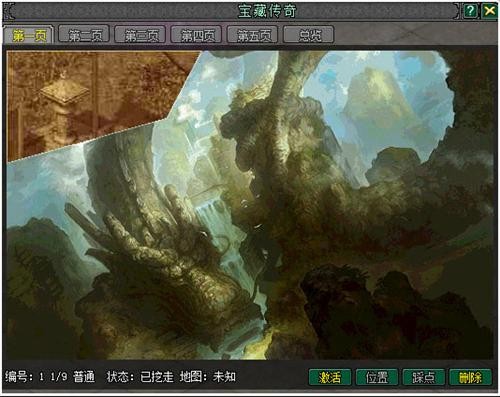Go to the 第五页 tab

click(x=253, y=34)
